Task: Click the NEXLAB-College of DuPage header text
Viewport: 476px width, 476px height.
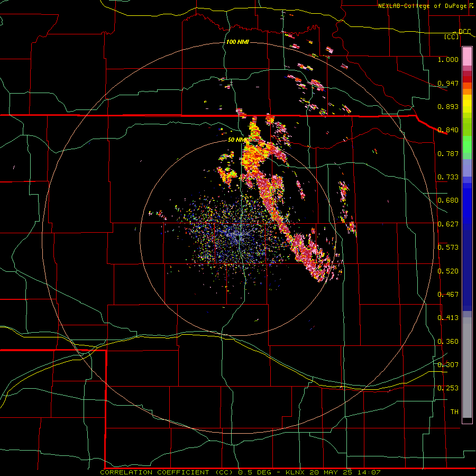Action: click(x=422, y=6)
